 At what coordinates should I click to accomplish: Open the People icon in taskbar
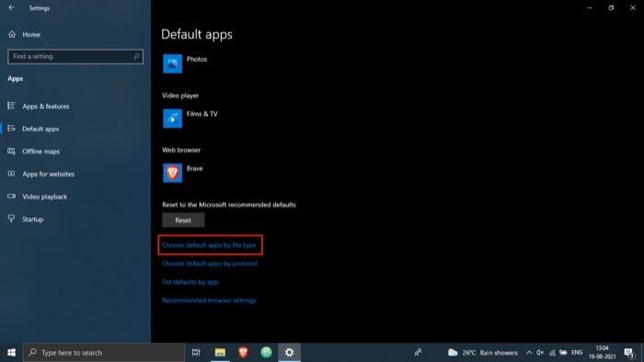coord(418,353)
